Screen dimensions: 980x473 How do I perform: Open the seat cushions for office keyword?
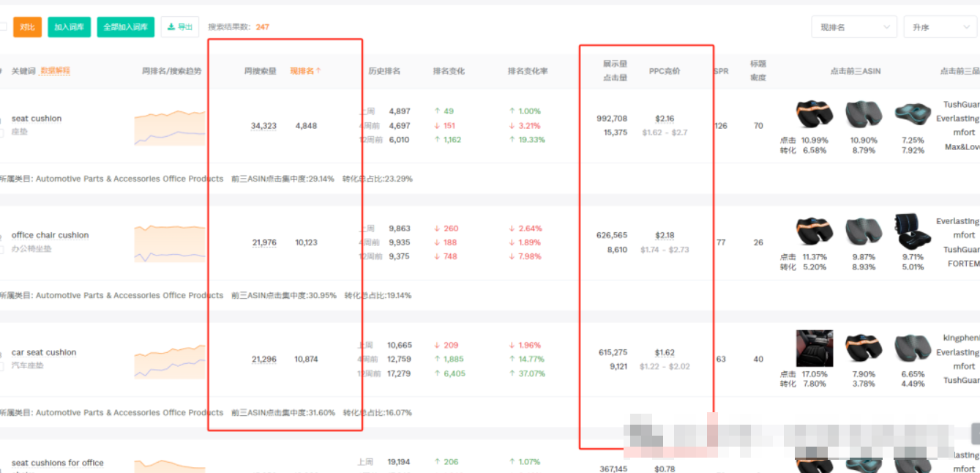[58, 463]
